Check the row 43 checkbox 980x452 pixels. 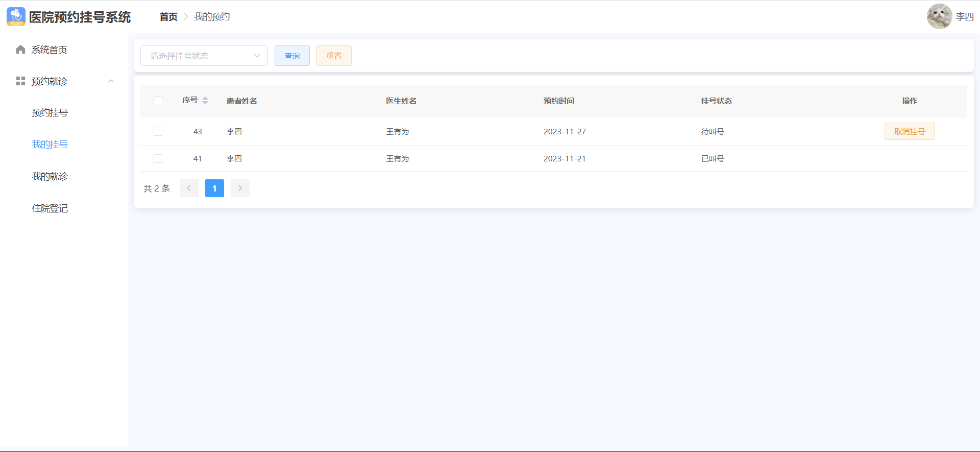[x=158, y=131]
